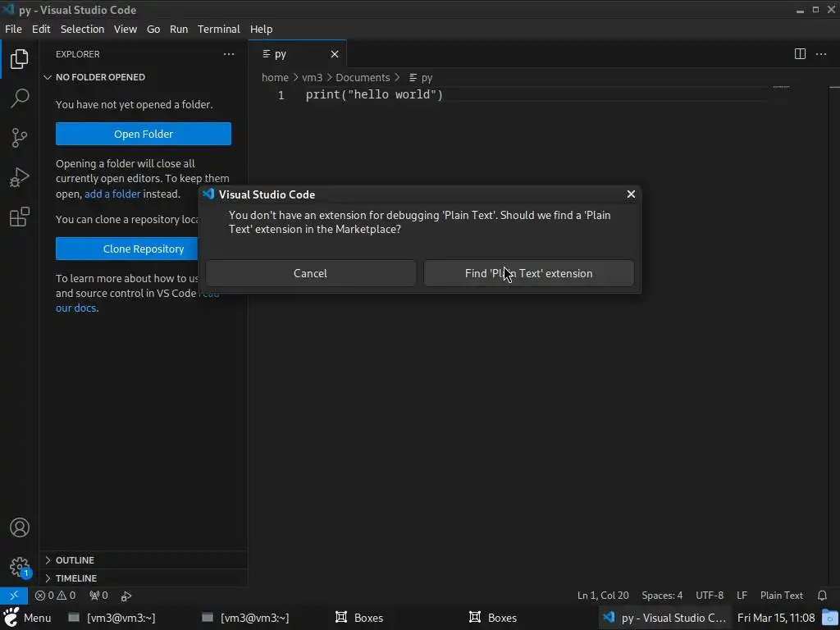Open the Edit menu

(41, 29)
